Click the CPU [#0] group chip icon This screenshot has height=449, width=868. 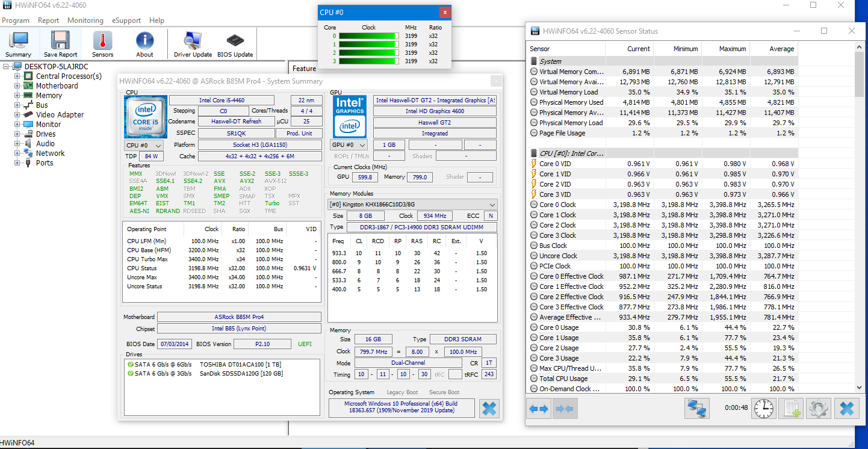[533, 153]
